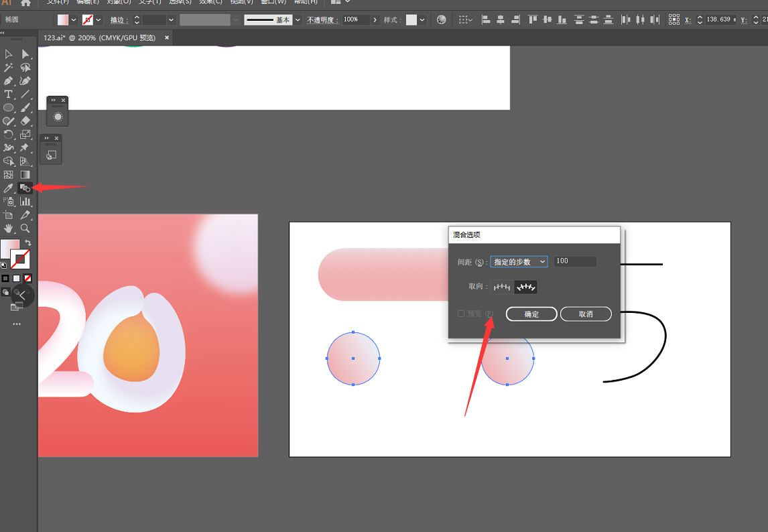Open the 指定的步数 spacing dropdown
Screen dimensions: 768x532
[x=519, y=262]
